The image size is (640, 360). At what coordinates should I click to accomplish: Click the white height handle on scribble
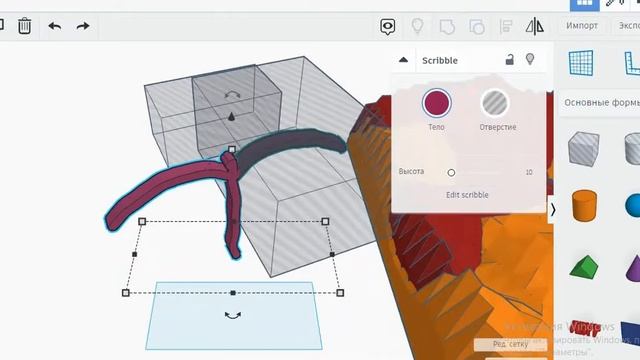(232, 149)
